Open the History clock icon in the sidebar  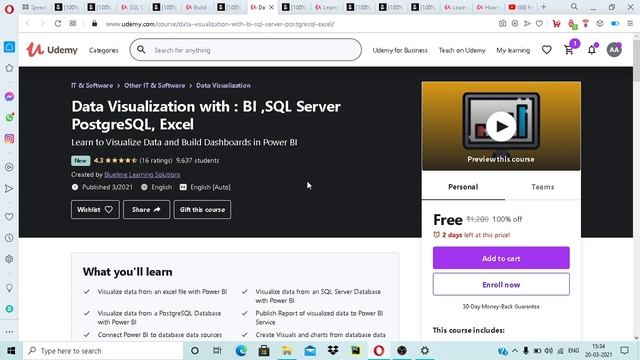tap(9, 238)
